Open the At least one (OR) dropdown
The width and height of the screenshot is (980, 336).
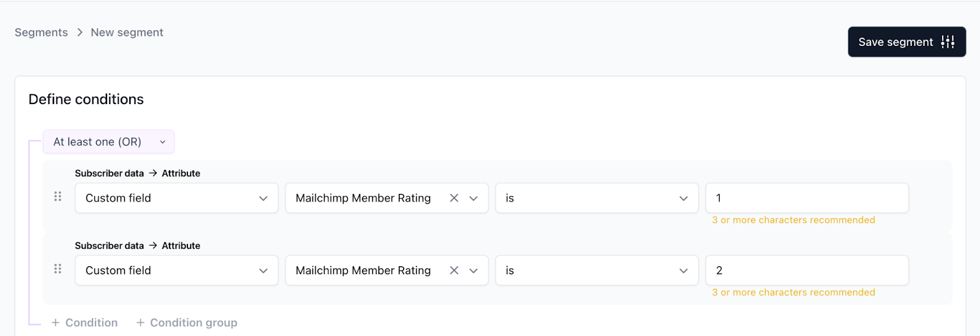108,142
